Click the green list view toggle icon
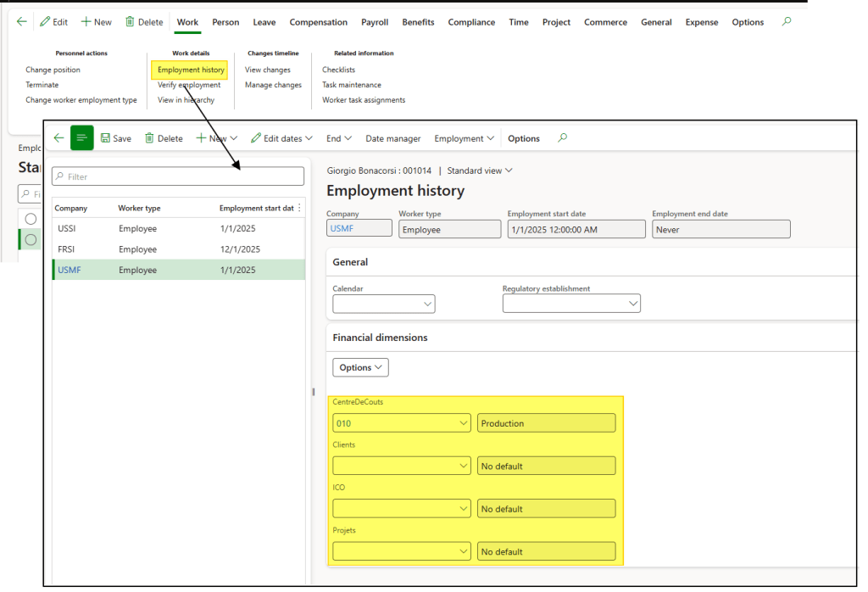Viewport: 868px width, 592px height. click(82, 138)
